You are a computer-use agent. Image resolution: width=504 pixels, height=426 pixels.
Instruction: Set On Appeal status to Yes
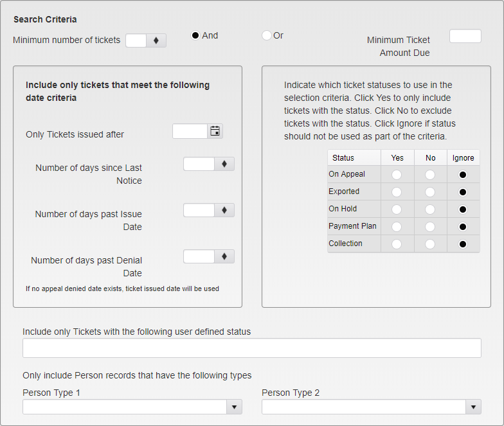coord(397,175)
